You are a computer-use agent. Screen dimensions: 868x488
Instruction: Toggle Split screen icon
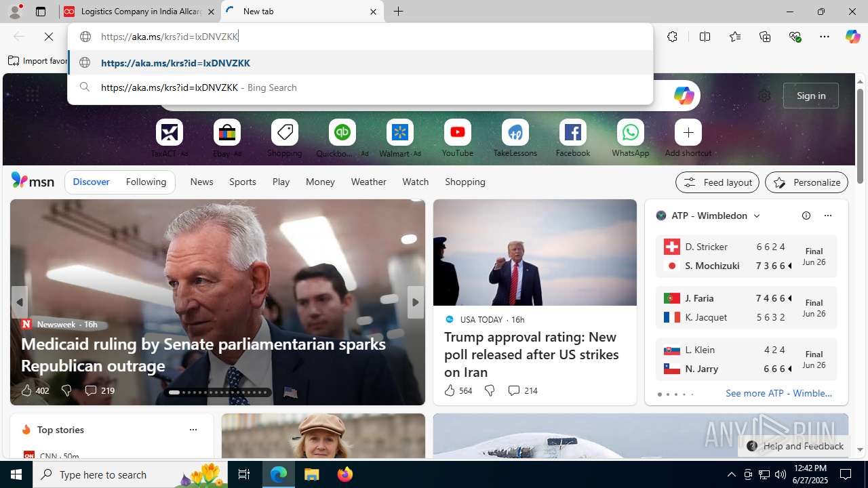[705, 37]
